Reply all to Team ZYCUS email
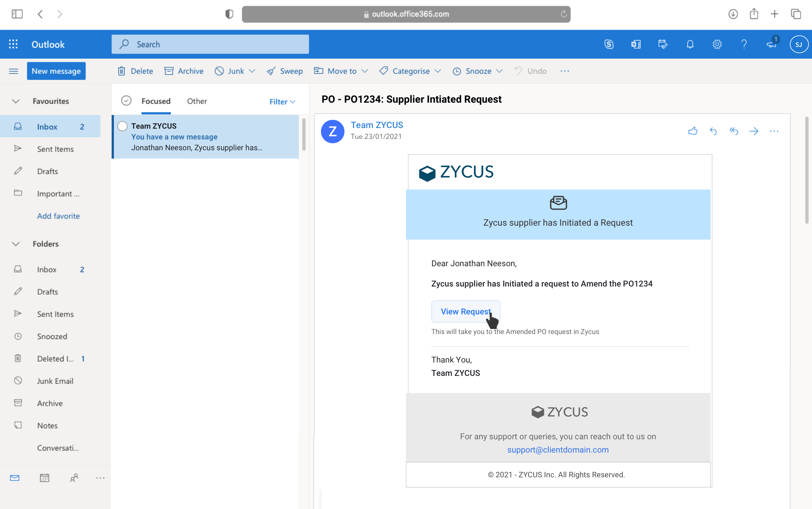Viewport: 812px width, 509px height. click(733, 131)
